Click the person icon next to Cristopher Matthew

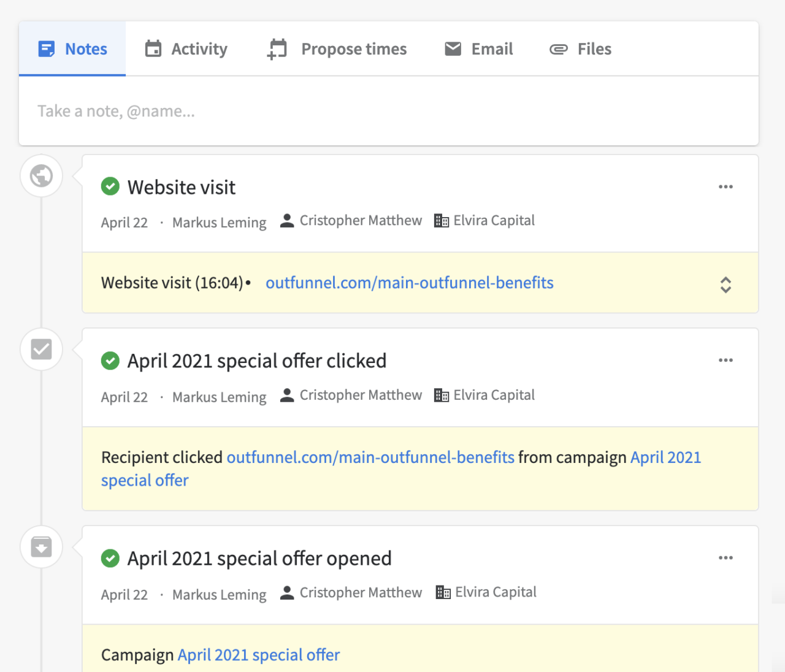click(x=286, y=220)
